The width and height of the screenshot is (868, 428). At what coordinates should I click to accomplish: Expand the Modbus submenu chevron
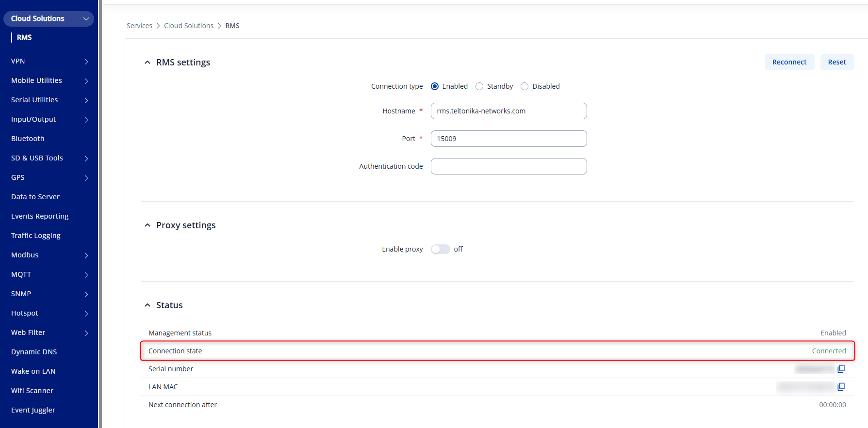coord(86,255)
